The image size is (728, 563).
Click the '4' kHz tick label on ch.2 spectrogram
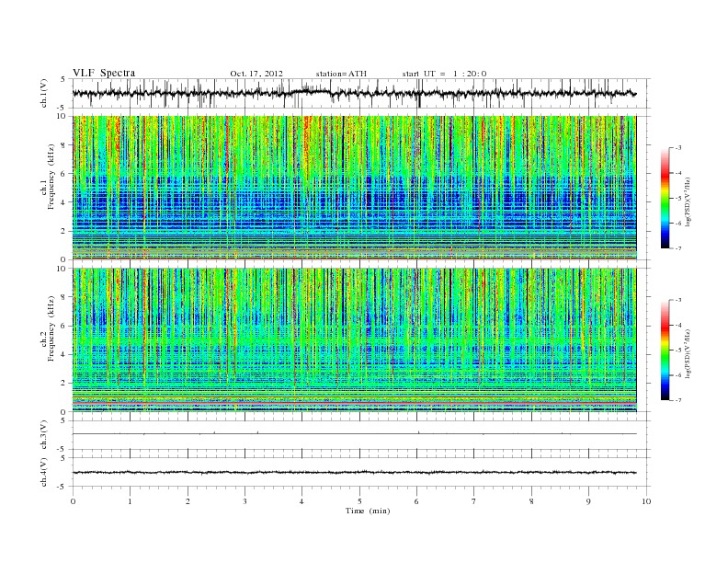coord(64,355)
